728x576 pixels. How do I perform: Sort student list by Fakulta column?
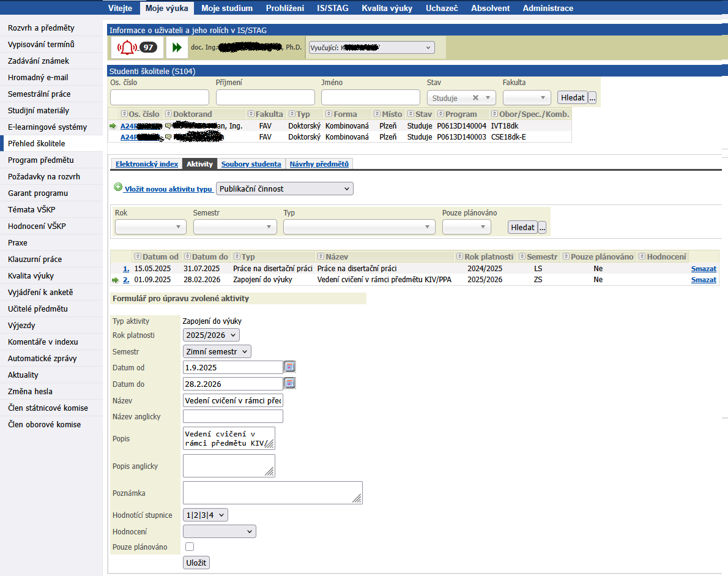pos(251,114)
